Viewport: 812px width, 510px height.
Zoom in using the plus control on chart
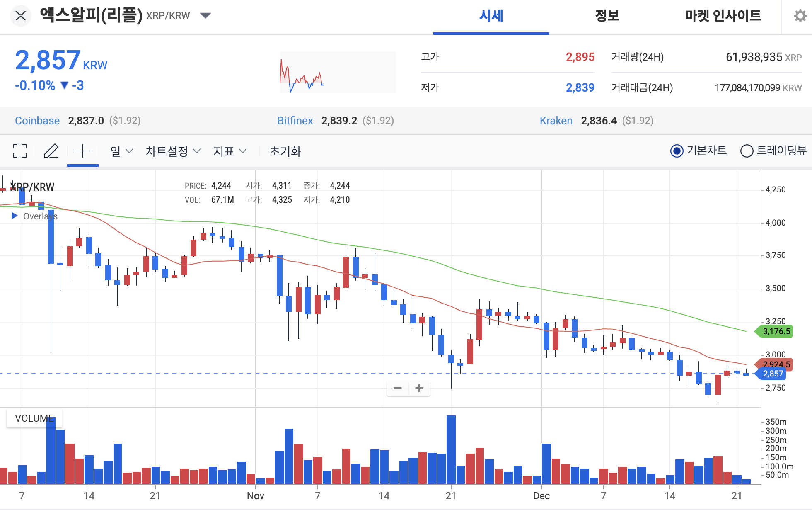pyautogui.click(x=419, y=388)
